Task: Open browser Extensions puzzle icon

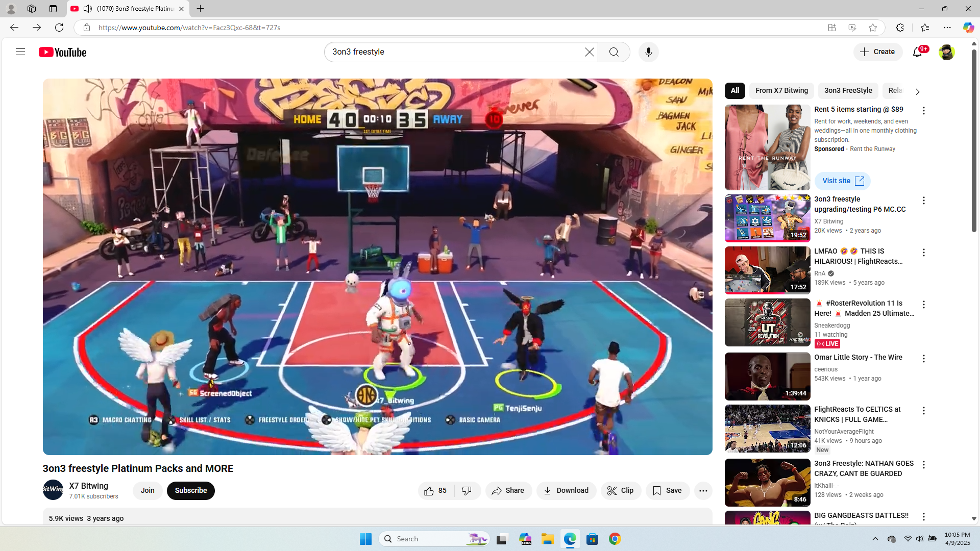Action: pos(900,28)
